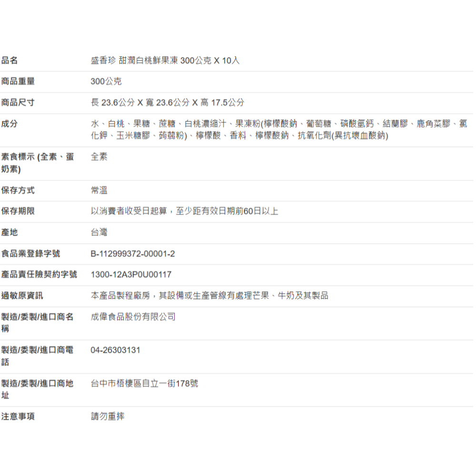Click the 保存期限 label
Image resolution: width=476 pixels, height=476 pixels.
[x=18, y=211]
